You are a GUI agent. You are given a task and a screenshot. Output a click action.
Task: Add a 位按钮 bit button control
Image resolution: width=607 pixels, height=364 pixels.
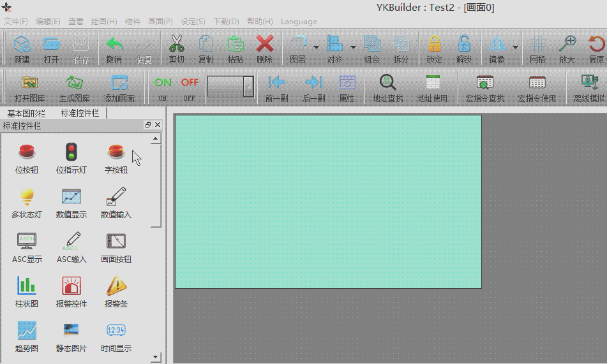click(x=27, y=158)
